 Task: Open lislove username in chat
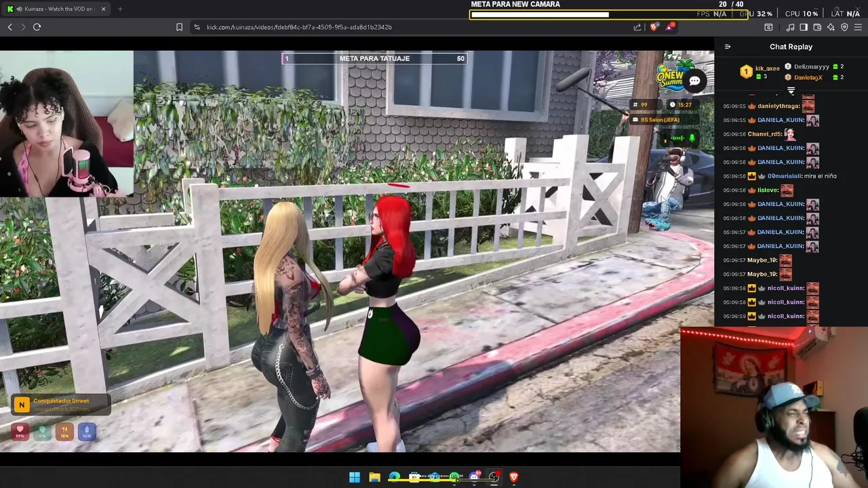pyautogui.click(x=768, y=190)
